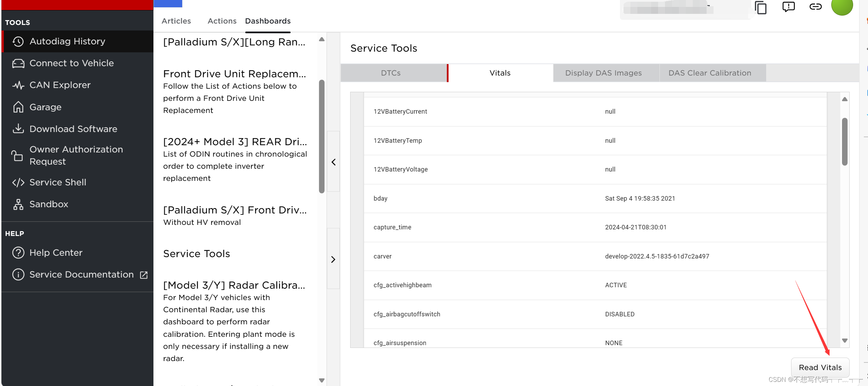Click the copy icon in top bar
The image size is (868, 386).
pyautogui.click(x=761, y=7)
